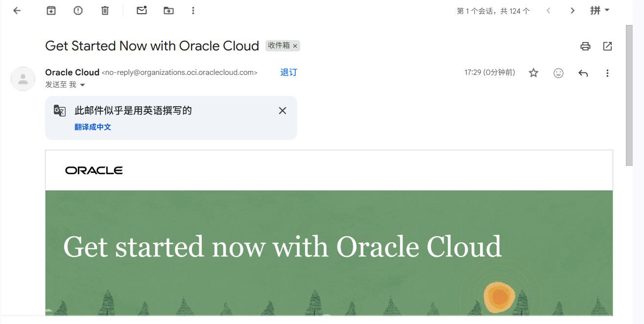
Task: Remove the 收件箱 label from email
Action: click(x=295, y=46)
